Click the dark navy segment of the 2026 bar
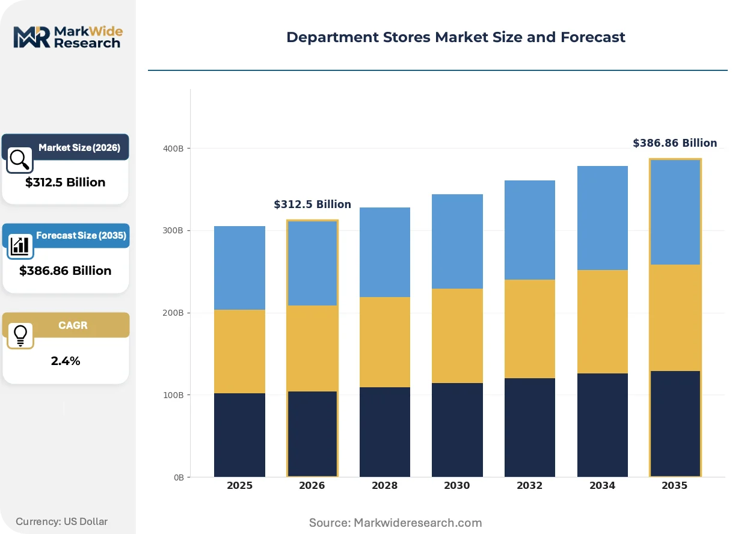This screenshot has width=756, height=534. (312, 434)
